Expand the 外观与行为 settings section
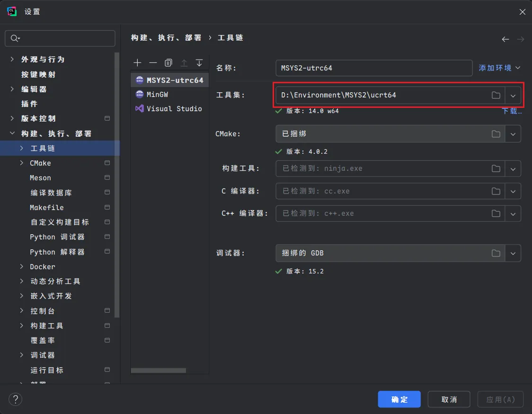 coord(12,59)
